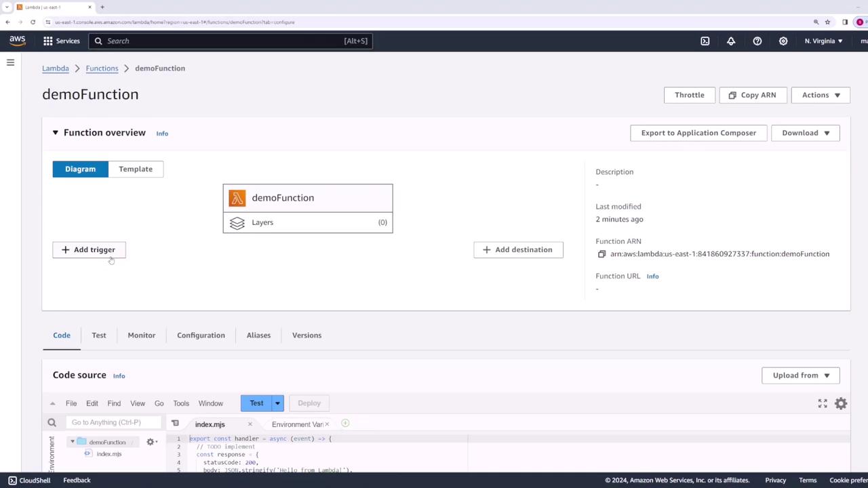This screenshot has height=488, width=868.
Task: Open the Services grid menu
Action: 62,41
